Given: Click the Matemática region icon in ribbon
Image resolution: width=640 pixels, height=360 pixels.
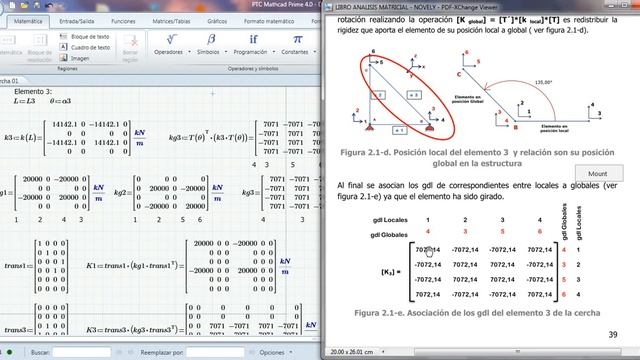Looking at the screenshot, I should coord(8,40).
